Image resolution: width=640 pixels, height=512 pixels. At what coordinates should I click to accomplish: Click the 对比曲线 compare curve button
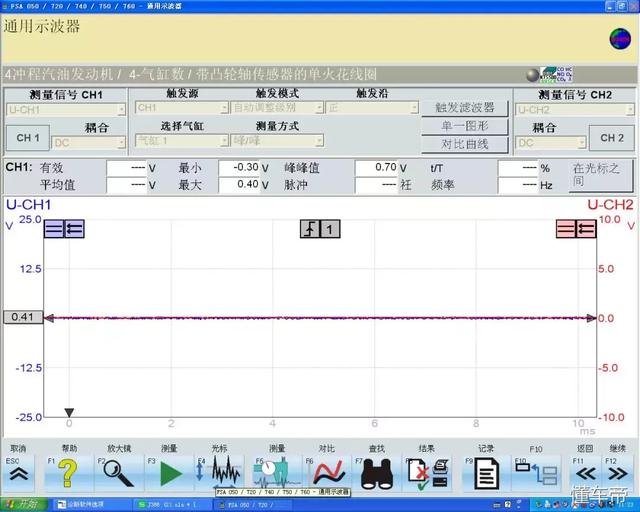click(x=465, y=144)
